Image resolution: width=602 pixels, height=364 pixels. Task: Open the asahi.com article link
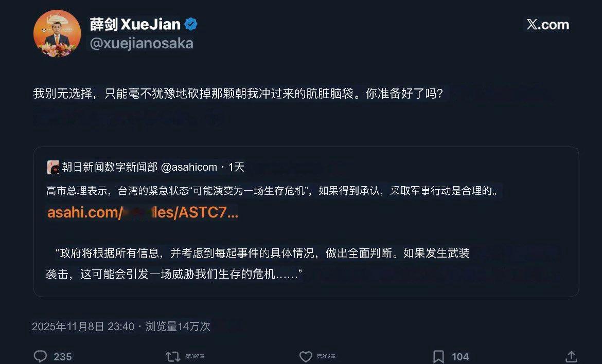(x=143, y=212)
